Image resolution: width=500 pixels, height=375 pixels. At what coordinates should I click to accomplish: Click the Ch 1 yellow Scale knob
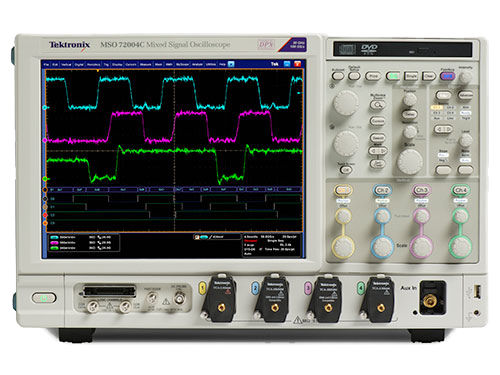coord(343,247)
